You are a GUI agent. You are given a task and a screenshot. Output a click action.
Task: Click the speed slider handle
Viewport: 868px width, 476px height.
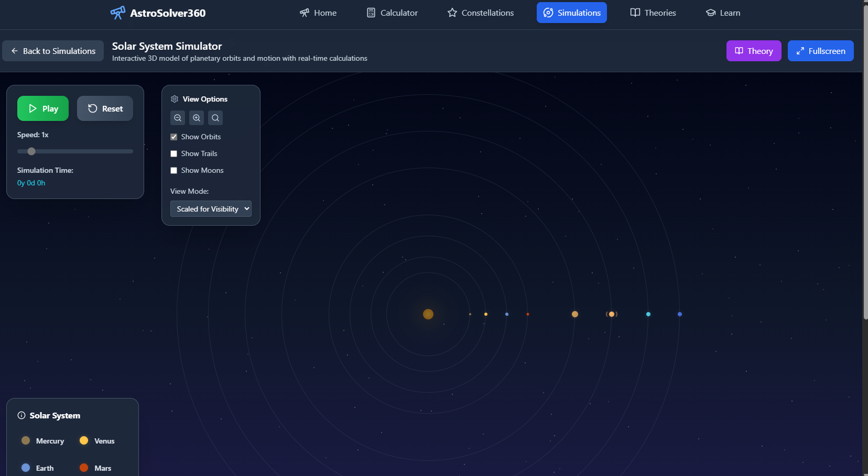point(31,151)
